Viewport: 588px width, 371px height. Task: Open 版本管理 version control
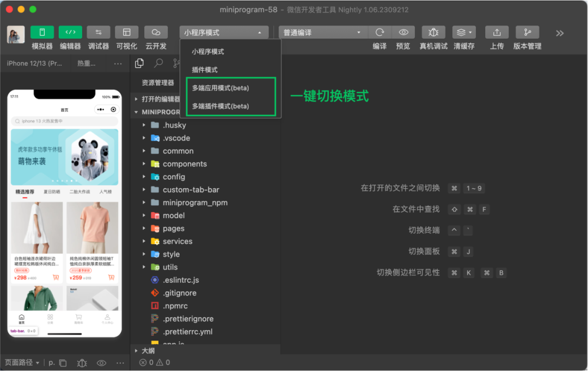pos(527,32)
